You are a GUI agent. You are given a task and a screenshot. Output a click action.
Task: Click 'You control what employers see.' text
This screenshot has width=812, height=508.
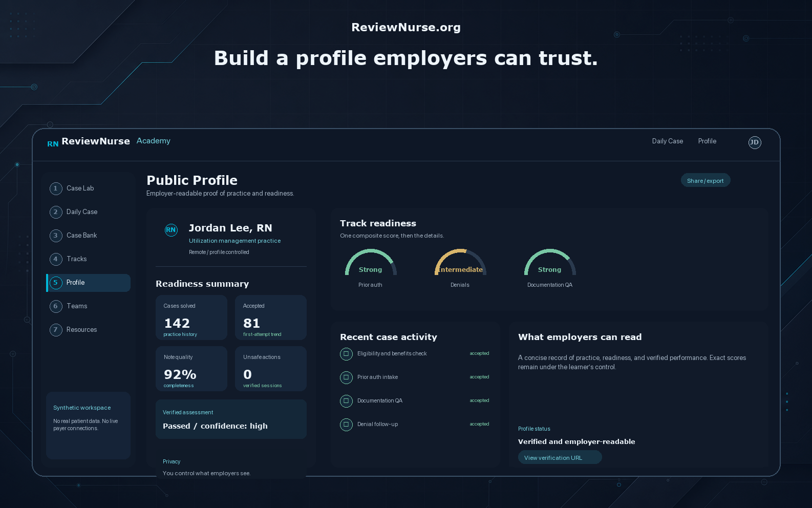click(x=207, y=473)
